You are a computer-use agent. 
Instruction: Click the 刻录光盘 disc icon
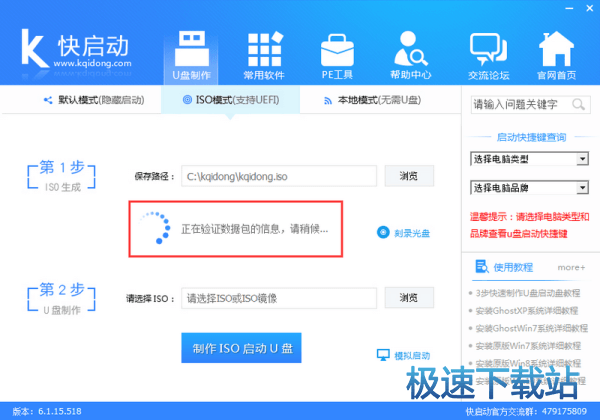(383, 232)
